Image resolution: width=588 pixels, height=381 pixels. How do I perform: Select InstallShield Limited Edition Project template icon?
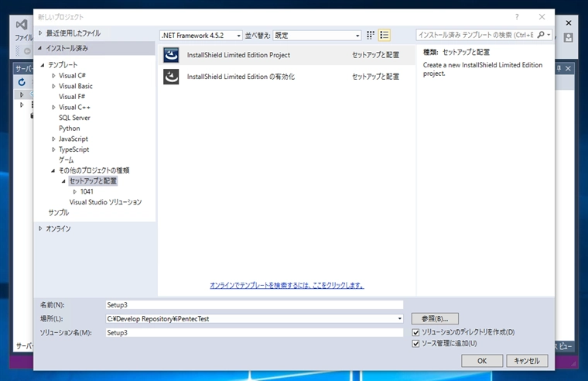(171, 55)
